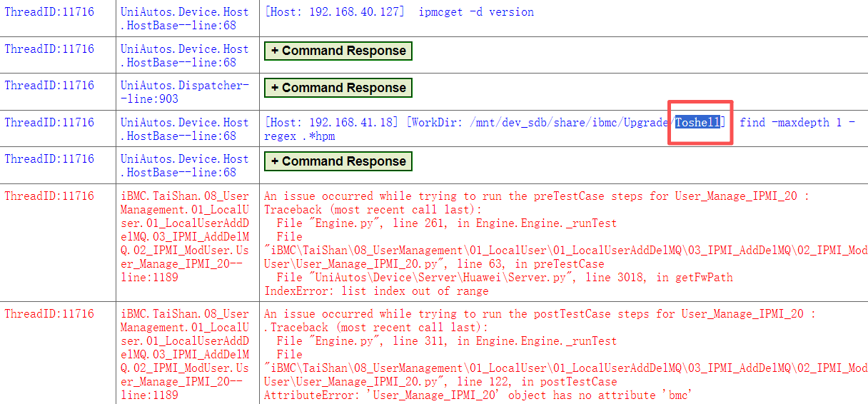Screen dimensions: 868x404
Task: Click the highlighted Toshell text
Action: click(697, 123)
